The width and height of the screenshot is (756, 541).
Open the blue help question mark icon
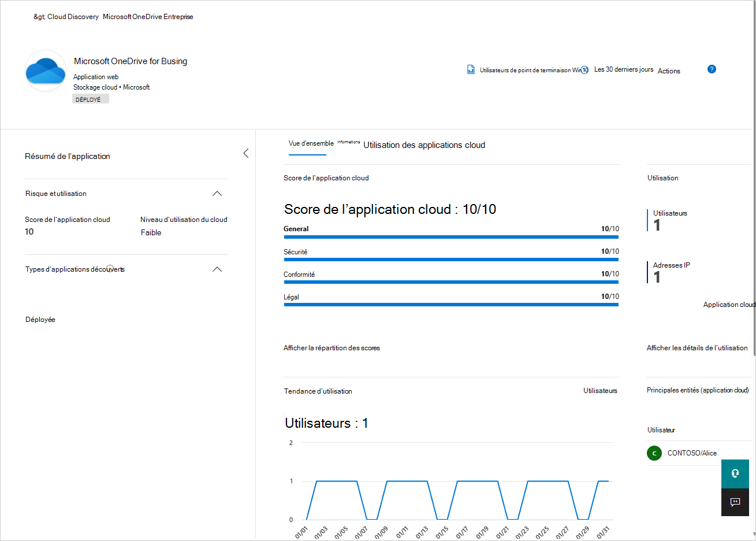pos(712,69)
